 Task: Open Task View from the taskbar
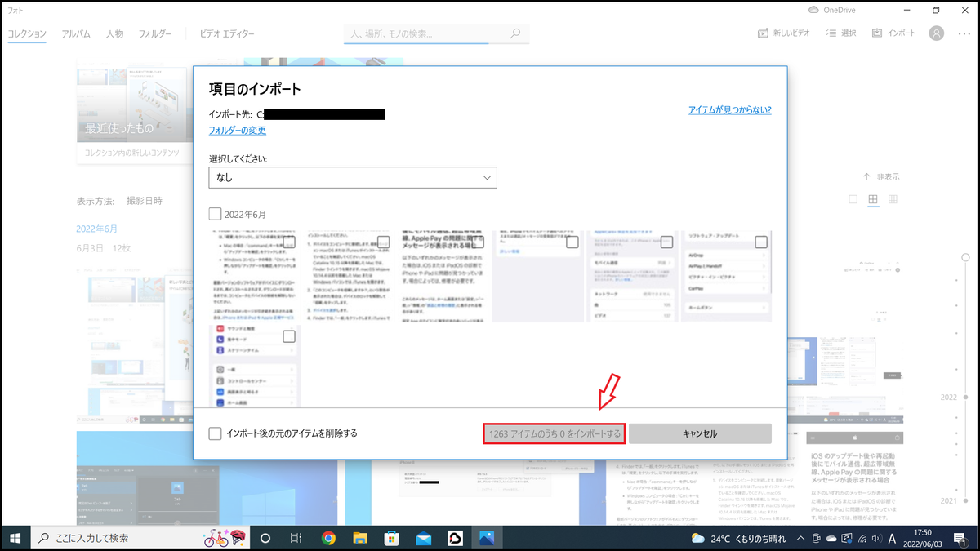coord(296,538)
